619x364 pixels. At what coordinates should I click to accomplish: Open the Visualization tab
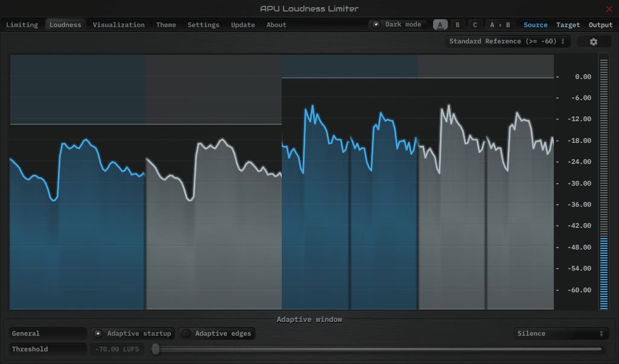tap(118, 25)
